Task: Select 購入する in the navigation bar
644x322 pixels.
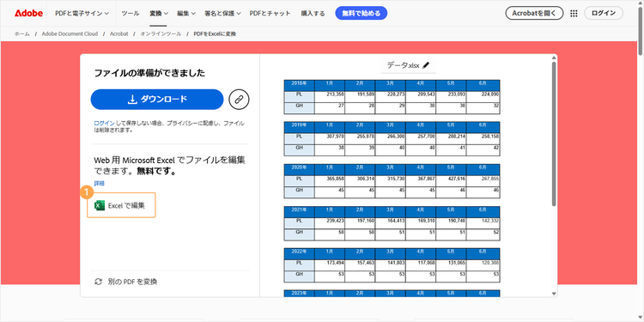Action: pos(313,13)
